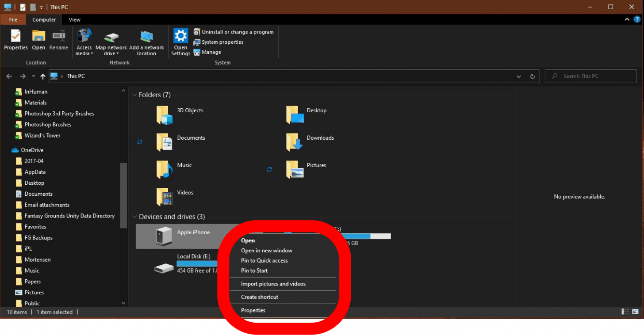Switch to the Computer ribbon tab
This screenshot has width=644, height=335.
click(x=44, y=19)
